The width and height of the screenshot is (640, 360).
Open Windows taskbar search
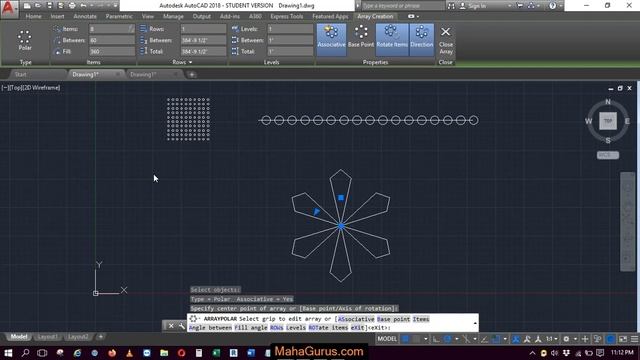coord(25,353)
